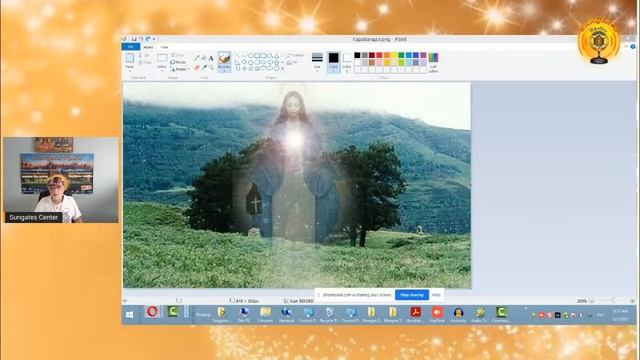
Task: Click the rectangular Select tool icon
Action: point(162,58)
